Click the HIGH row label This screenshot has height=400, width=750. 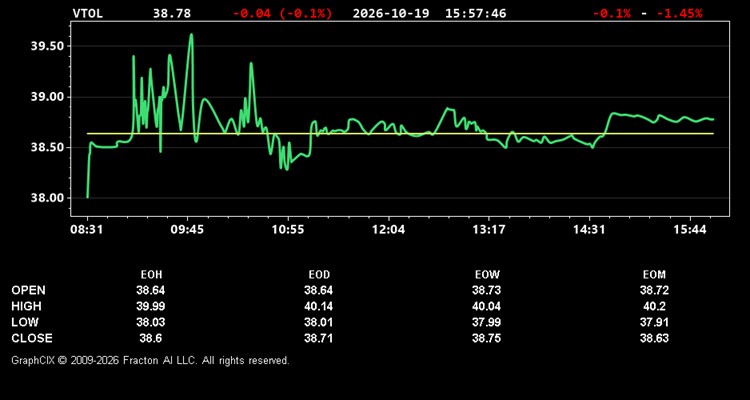(26, 306)
